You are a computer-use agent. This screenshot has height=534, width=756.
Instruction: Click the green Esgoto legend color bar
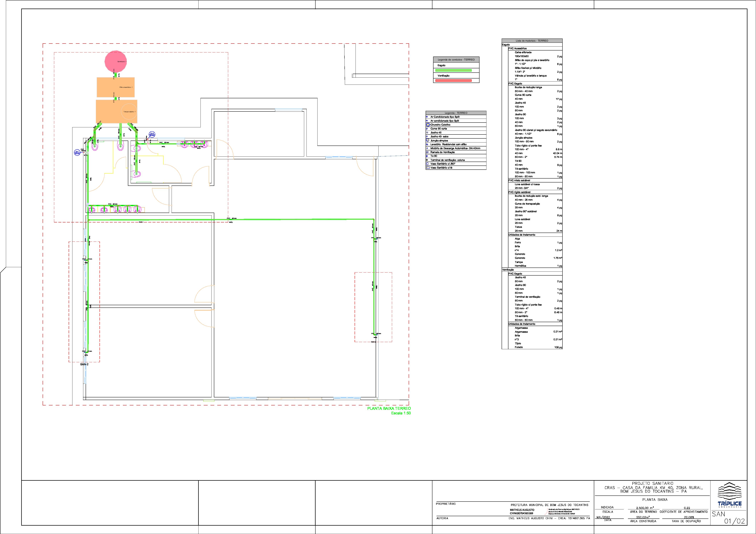(453, 70)
